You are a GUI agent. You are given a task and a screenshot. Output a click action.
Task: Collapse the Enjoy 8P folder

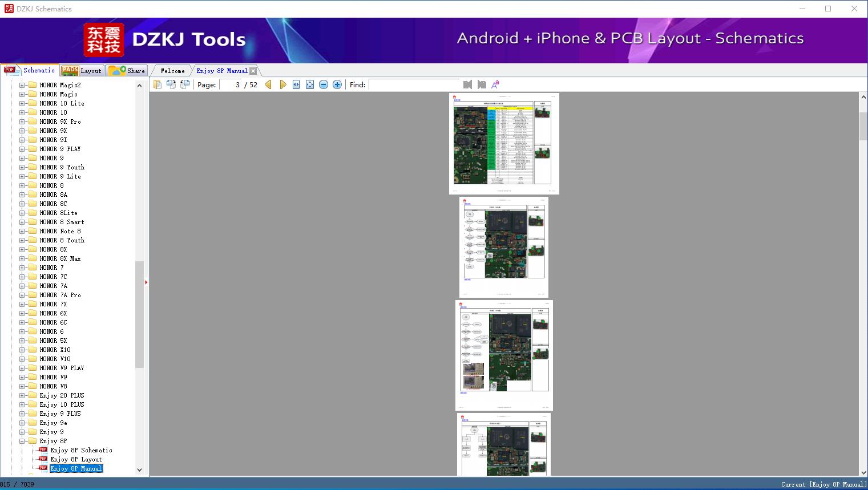click(x=22, y=441)
